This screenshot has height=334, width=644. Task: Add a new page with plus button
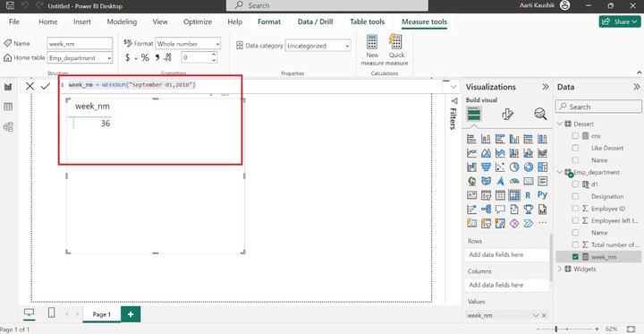click(131, 314)
